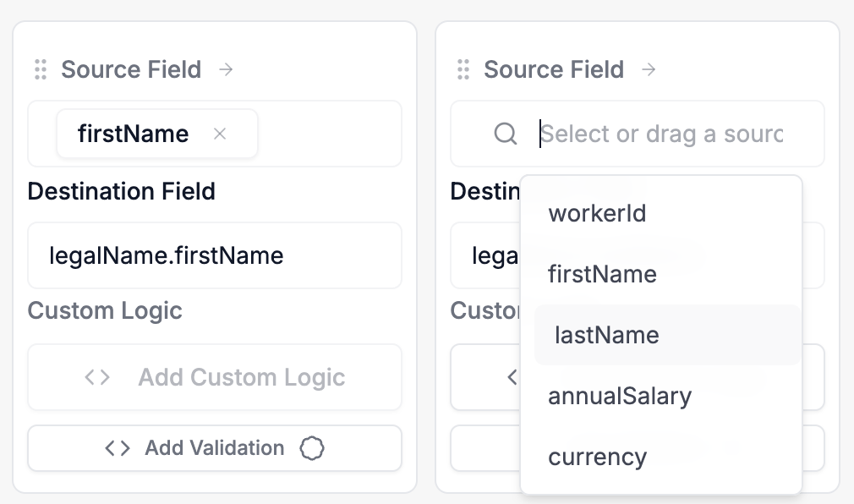Click the code brackets icon on Add Validation
The height and width of the screenshot is (504, 854).
[x=118, y=448]
